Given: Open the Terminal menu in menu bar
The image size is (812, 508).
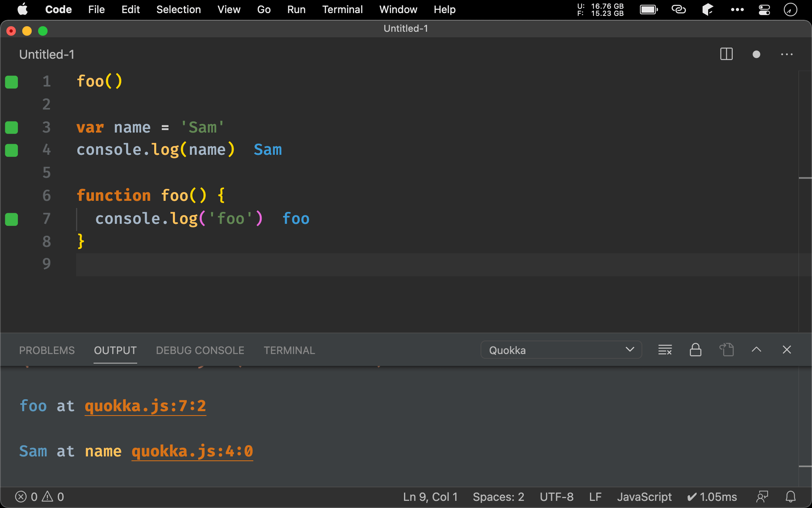Looking at the screenshot, I should coord(342,10).
